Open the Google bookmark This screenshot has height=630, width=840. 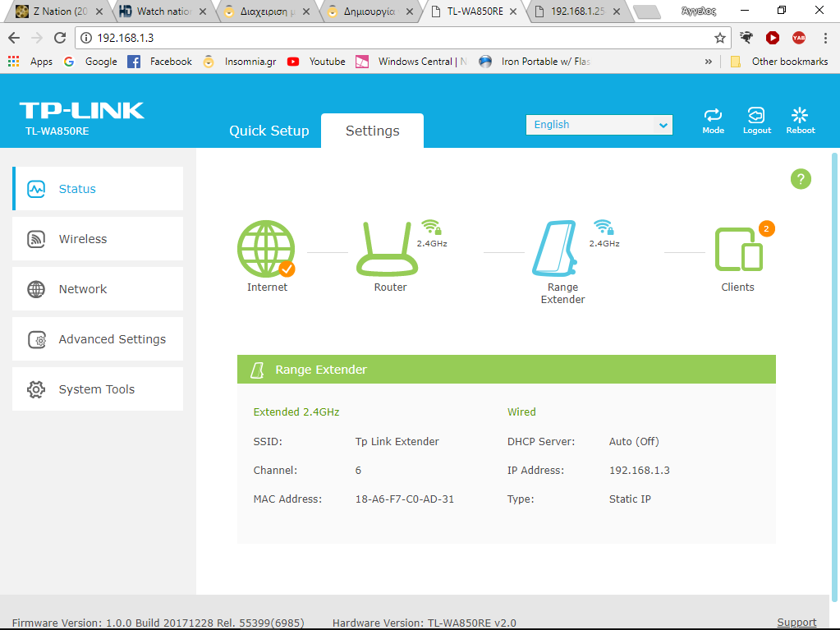tap(90, 62)
